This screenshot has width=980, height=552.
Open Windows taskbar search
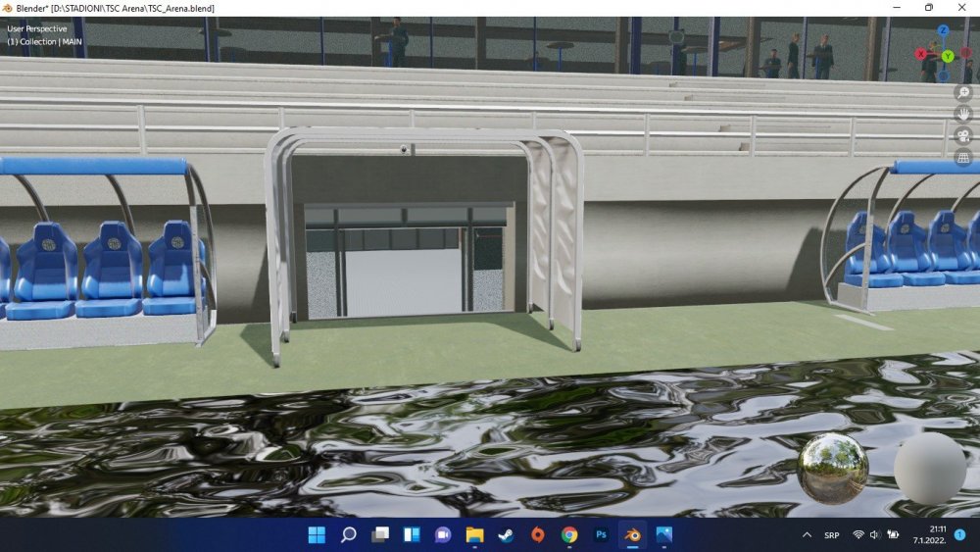click(x=349, y=535)
